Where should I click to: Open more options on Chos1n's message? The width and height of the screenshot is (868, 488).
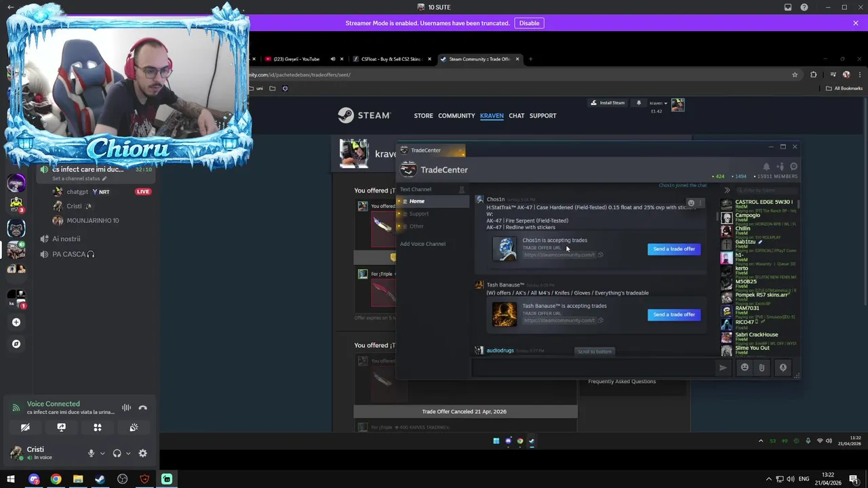[x=701, y=203]
